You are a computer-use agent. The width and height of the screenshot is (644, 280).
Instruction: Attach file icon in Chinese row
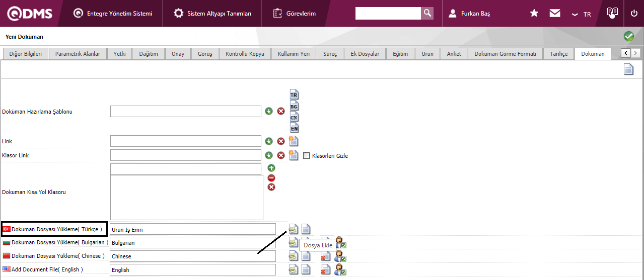pyautogui.click(x=294, y=256)
